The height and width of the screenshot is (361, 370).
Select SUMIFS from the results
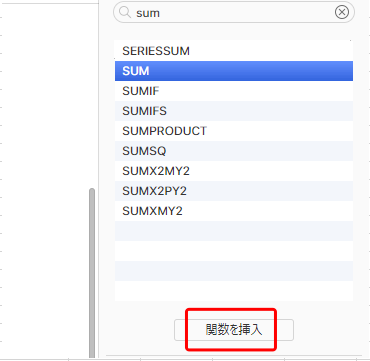234,111
